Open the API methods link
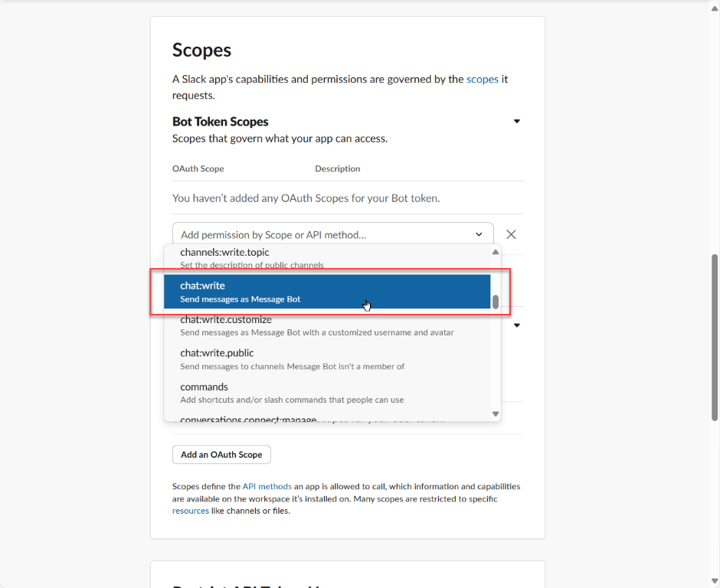720x588 pixels. 267,487
